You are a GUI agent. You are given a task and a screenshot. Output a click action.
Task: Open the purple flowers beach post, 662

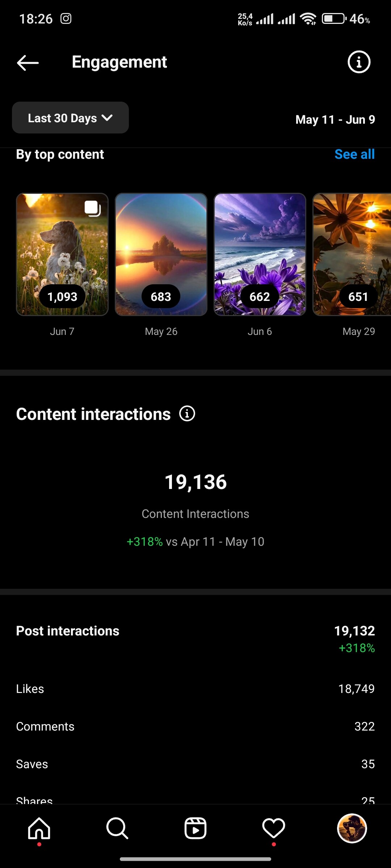pos(260,254)
